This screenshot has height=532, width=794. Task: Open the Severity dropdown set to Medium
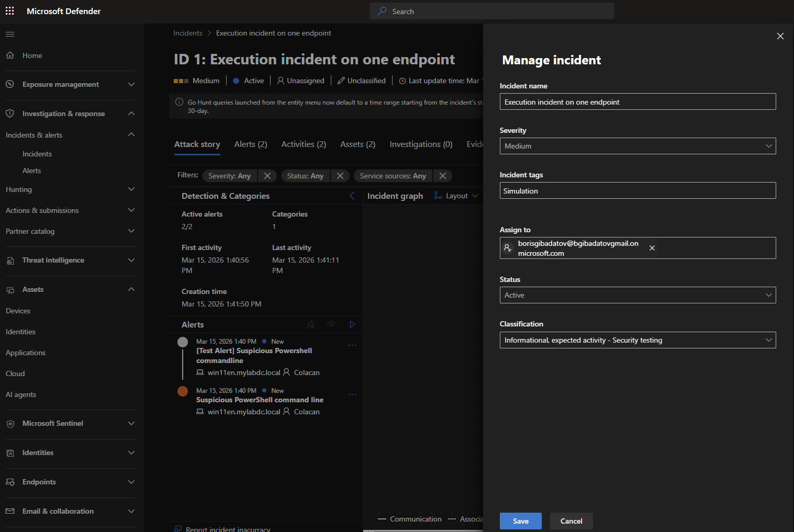[638, 146]
